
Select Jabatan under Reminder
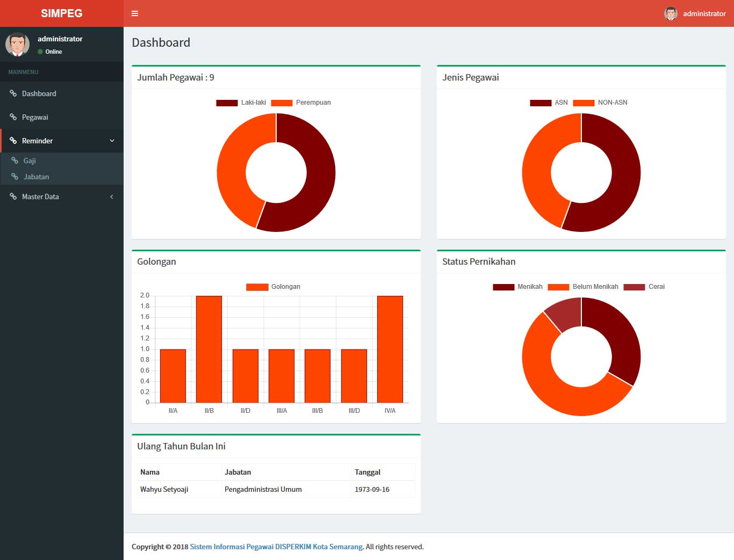[x=36, y=177]
